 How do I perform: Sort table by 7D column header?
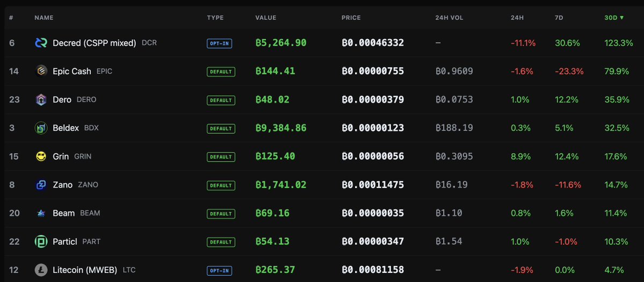559,18
